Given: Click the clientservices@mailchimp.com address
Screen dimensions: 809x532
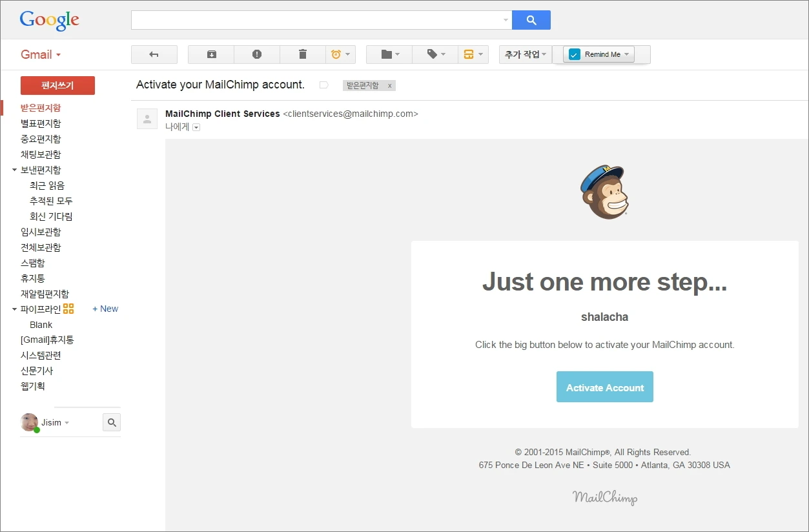Looking at the screenshot, I should [351, 114].
